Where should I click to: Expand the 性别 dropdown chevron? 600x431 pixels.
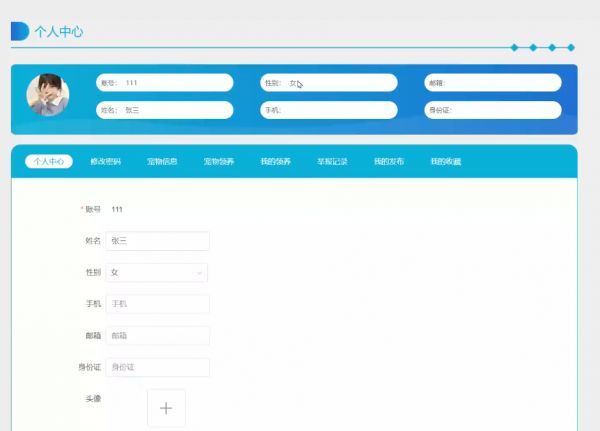200,272
